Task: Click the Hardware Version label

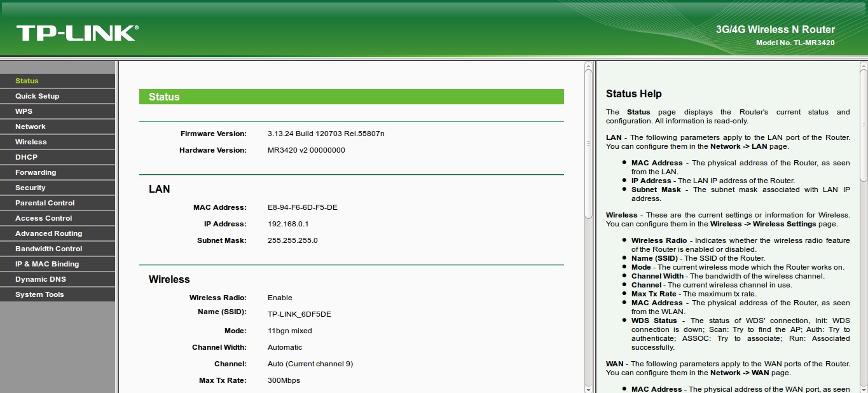Action: (x=212, y=150)
